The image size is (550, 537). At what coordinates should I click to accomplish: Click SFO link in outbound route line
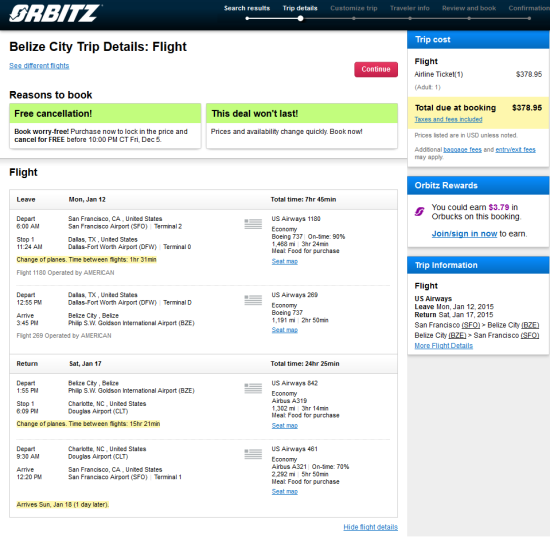tap(471, 325)
